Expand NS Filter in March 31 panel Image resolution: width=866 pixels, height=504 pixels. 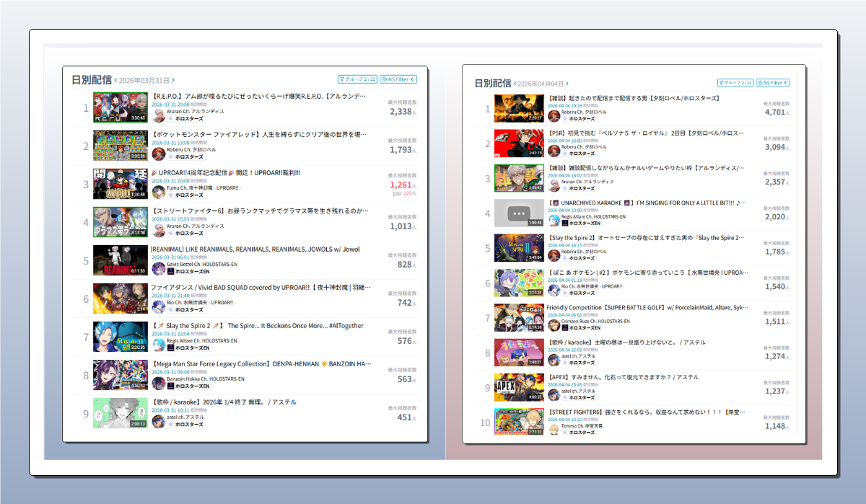(398, 80)
